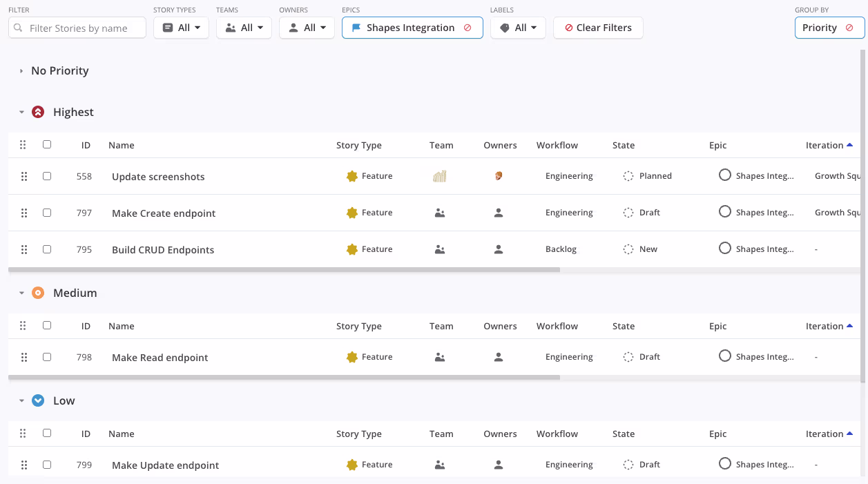Click the New state icon for story 795
Viewport: 868px width, 484px height.
click(x=628, y=249)
